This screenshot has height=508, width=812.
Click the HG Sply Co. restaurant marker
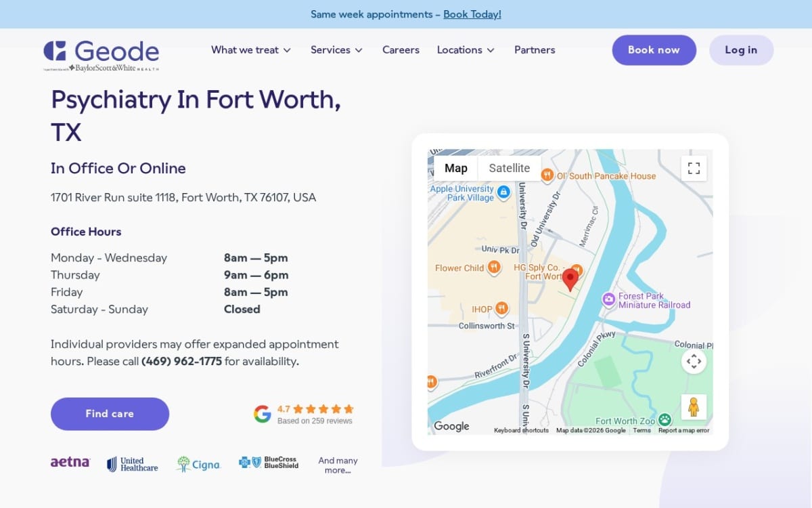tap(577, 270)
